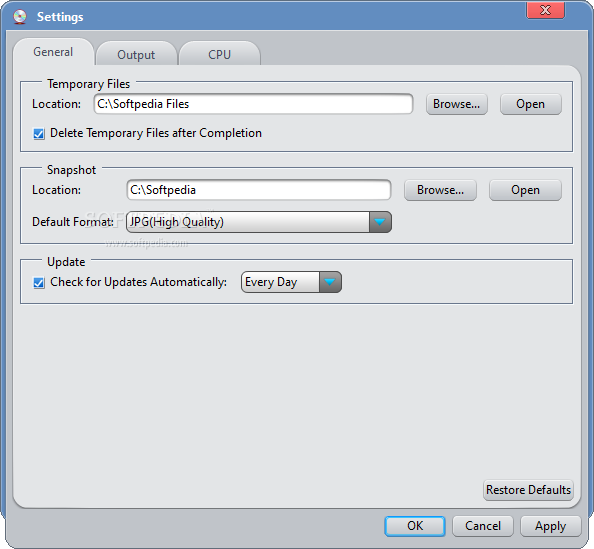Apply the settings changes
This screenshot has height=549, width=594.
click(550, 526)
